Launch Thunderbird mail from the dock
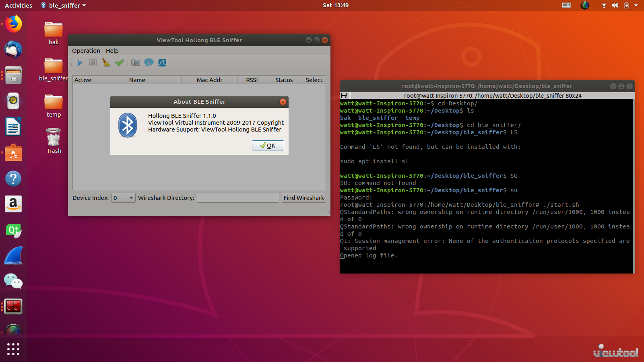The image size is (644, 362). point(13,49)
